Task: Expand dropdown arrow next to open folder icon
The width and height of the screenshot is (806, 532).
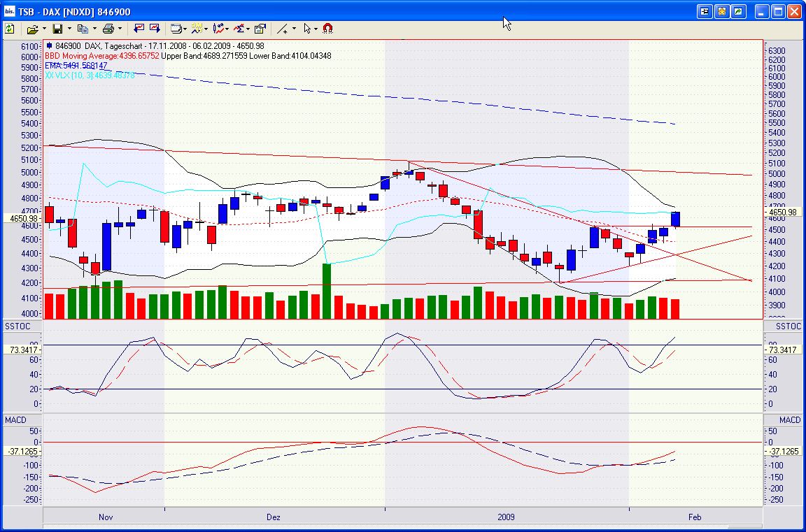Action: coord(43,29)
